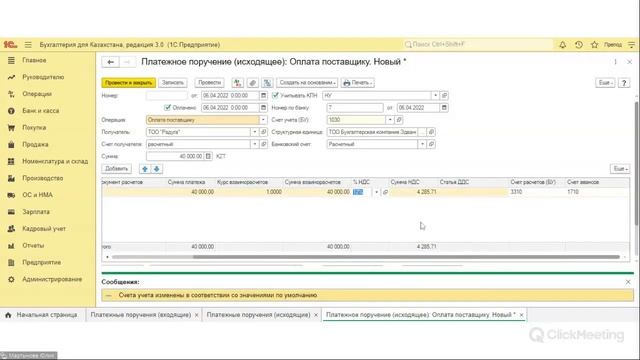Show document postings (Дт/Кт) icon
The image size is (640, 360).
238,82
